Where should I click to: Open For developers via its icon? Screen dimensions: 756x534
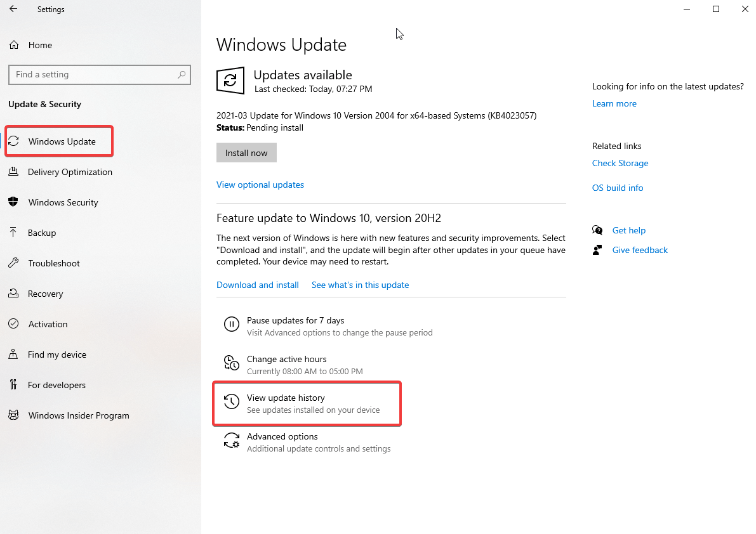14,385
